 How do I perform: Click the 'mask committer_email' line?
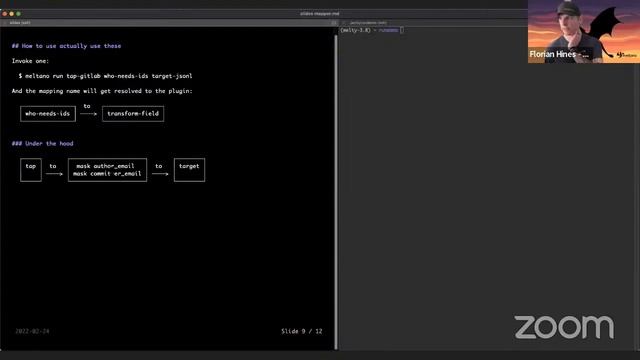coord(107,174)
